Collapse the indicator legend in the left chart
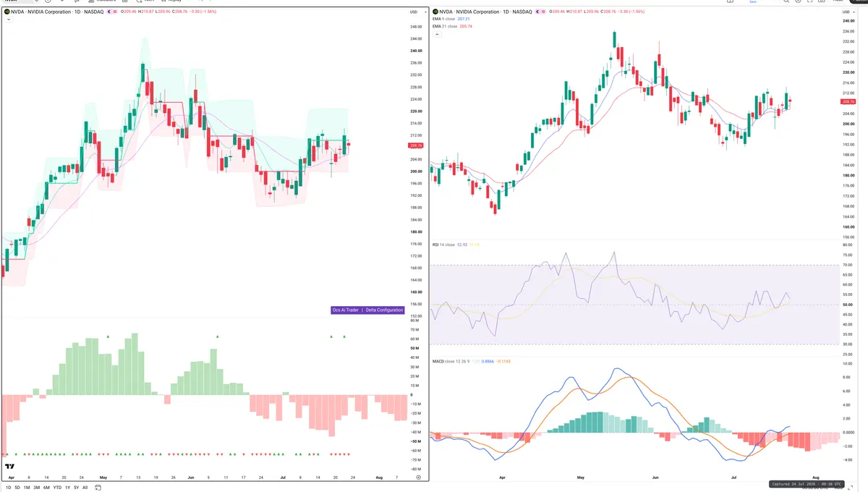868x492 pixels. coord(9,20)
